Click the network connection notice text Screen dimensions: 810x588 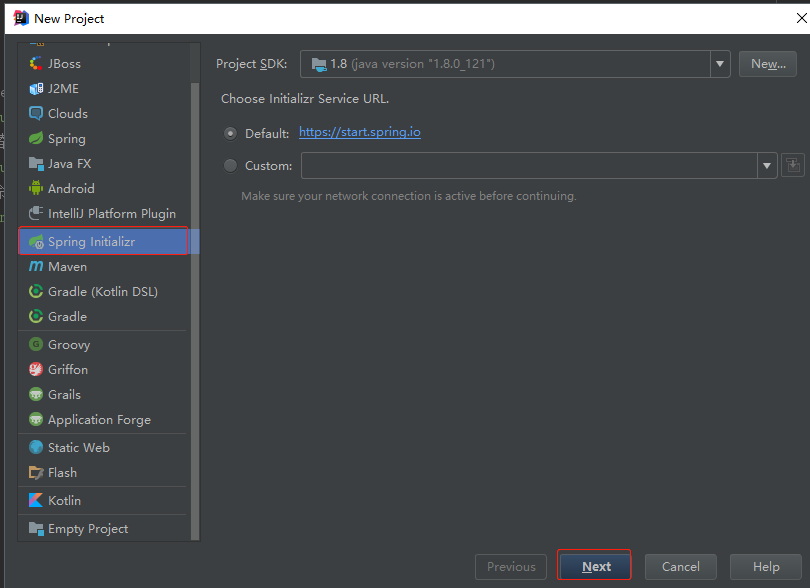[x=409, y=196]
